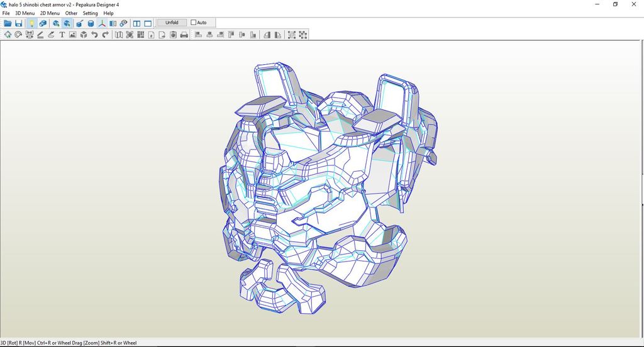Click the blue cube with edge icon
The image size is (644, 347).
coord(80,23)
